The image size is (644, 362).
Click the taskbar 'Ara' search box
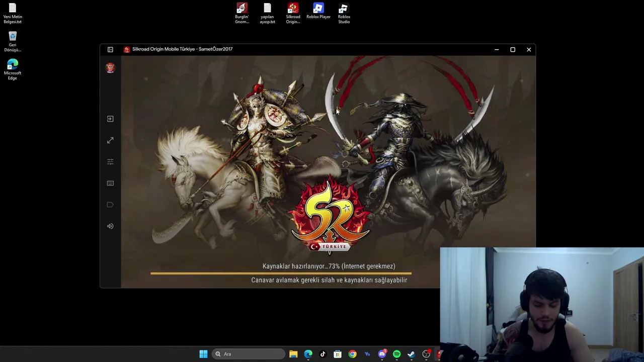click(249, 354)
